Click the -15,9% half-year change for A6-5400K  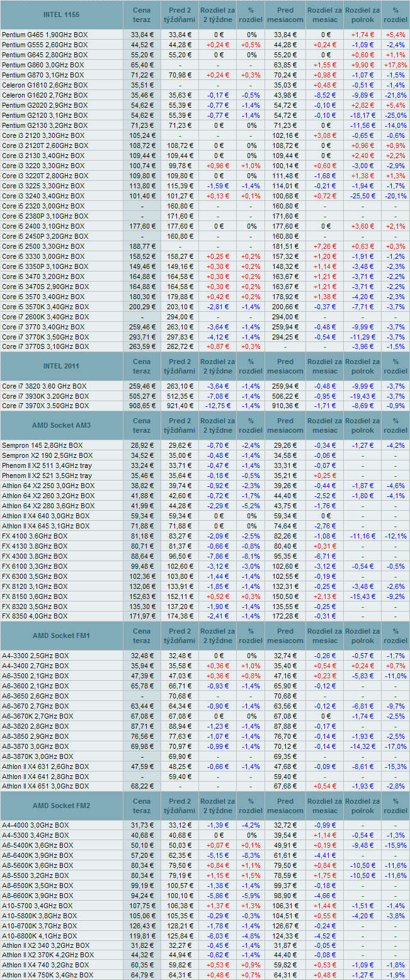(396, 846)
